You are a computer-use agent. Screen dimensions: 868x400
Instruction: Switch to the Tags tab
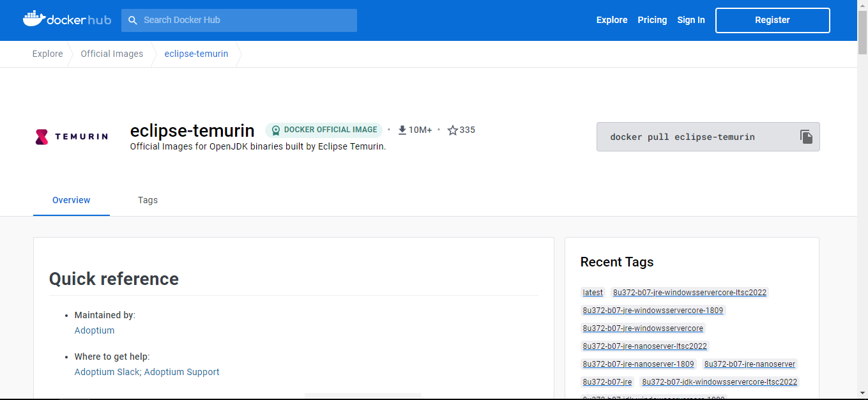coord(148,200)
